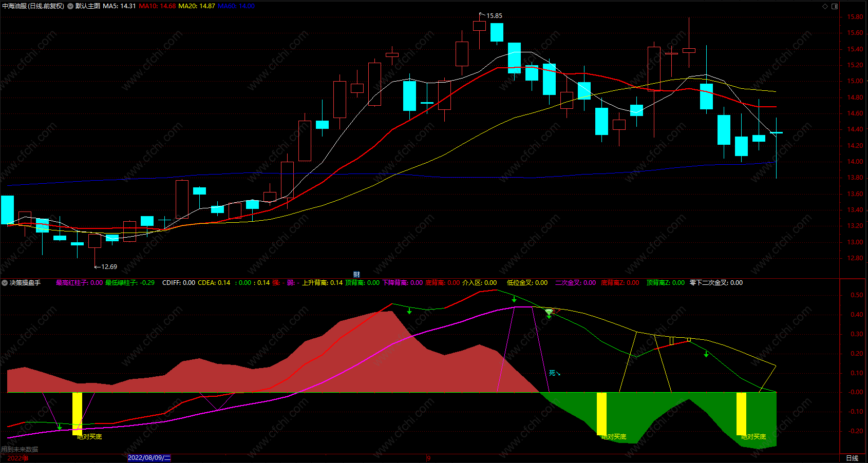Click the MA10: 14.68 label

157,6
